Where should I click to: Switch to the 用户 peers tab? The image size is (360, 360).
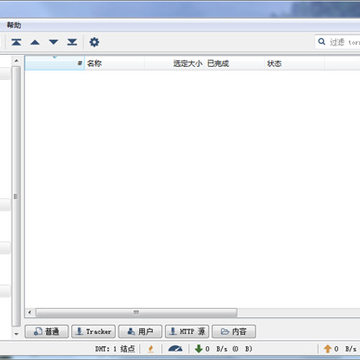pyautogui.click(x=140, y=331)
